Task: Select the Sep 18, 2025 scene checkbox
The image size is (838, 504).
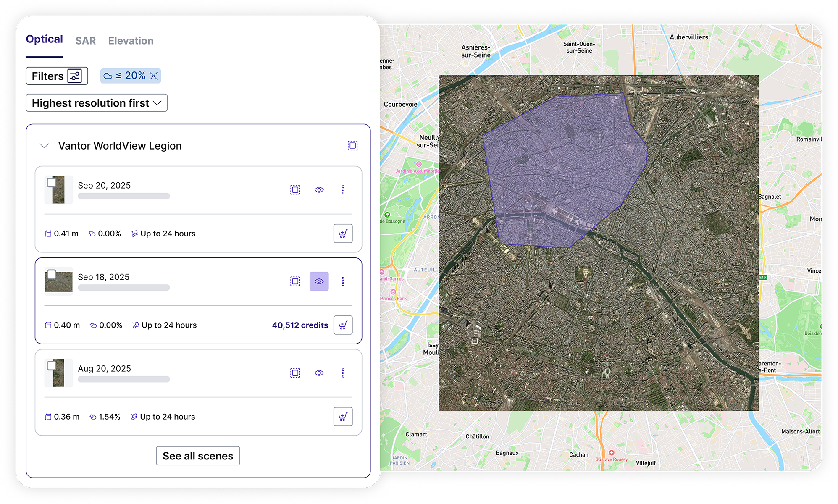Action: pos(52,274)
